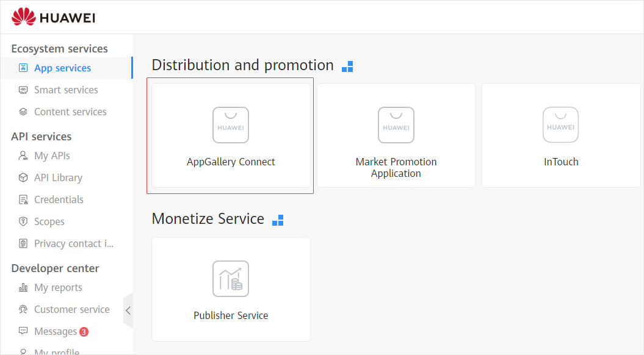644x355 pixels.
Task: Click the Publisher Service chart icon
Action: tap(231, 279)
